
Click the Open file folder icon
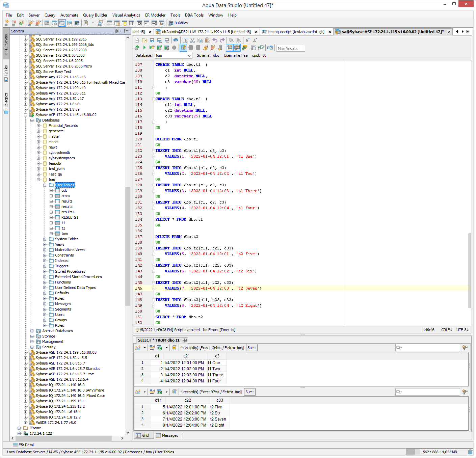[144, 40]
